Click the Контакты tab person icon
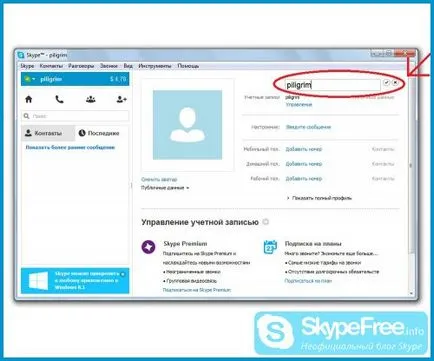The width and height of the screenshot is (434, 361). 28,133
